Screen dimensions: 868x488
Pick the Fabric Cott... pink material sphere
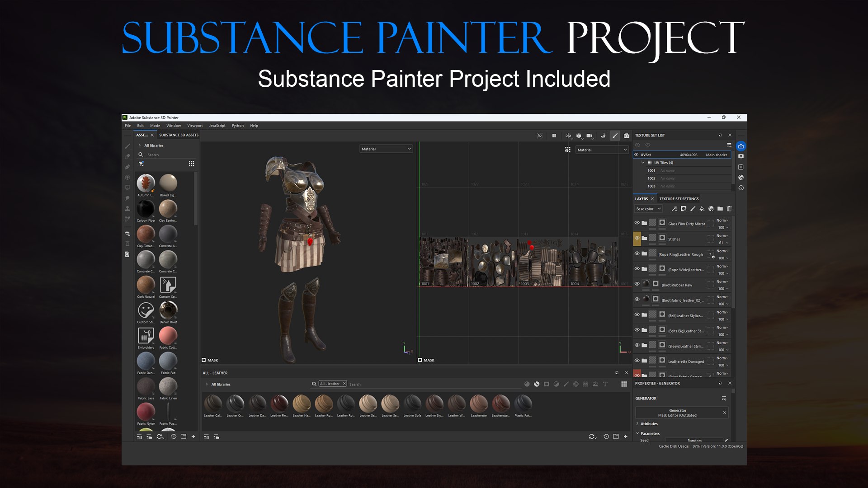(x=168, y=338)
